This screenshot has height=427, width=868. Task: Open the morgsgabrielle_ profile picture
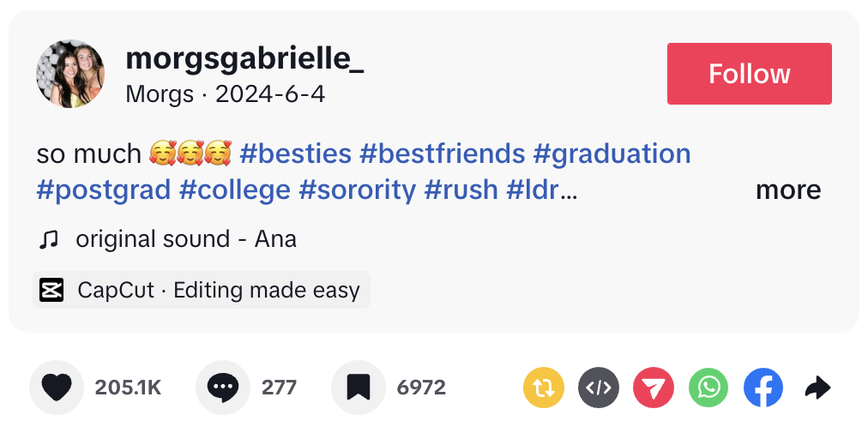[70, 74]
